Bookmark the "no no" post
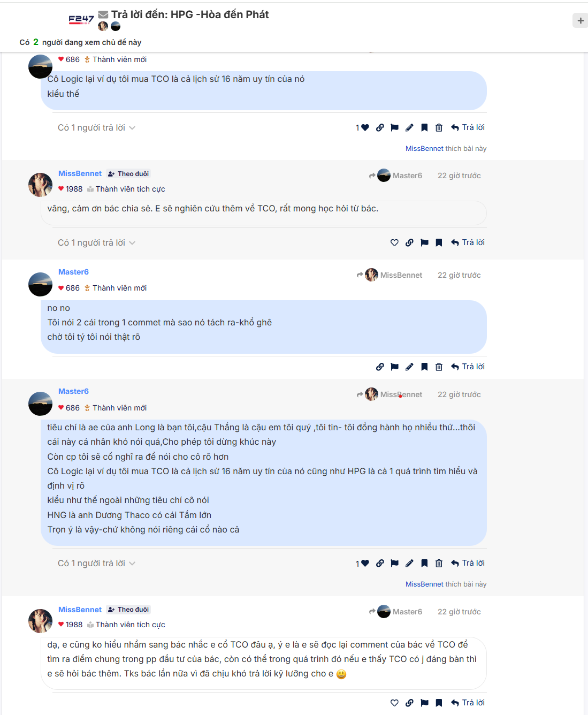588x715 pixels. (x=424, y=367)
